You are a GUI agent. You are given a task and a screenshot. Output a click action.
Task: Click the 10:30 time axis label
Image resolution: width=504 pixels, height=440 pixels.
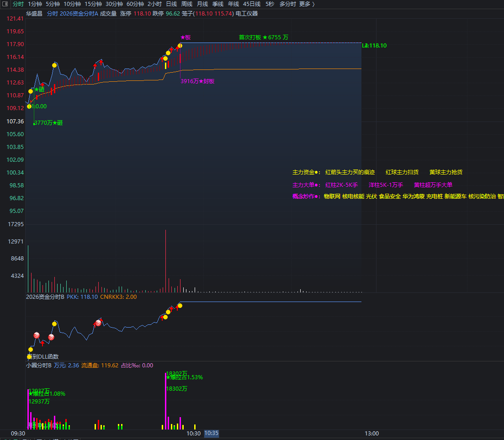(193, 434)
